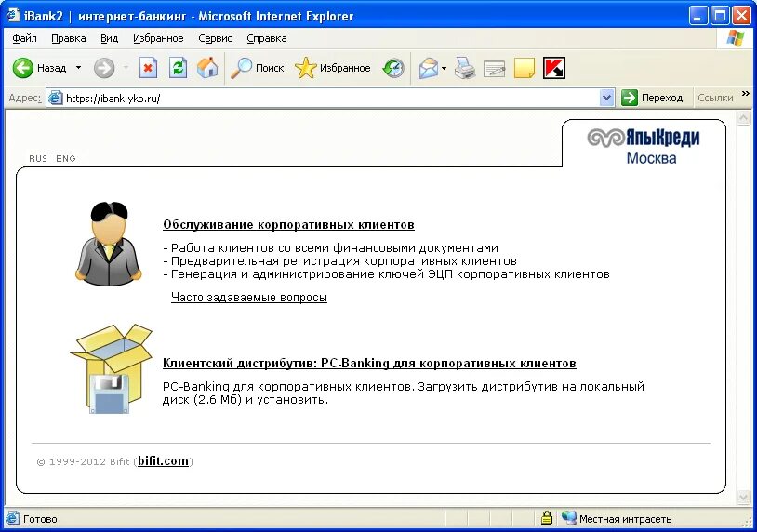Screen dimensions: 757x532
Task: Click the yellow note toolbar icon
Action: [525, 68]
